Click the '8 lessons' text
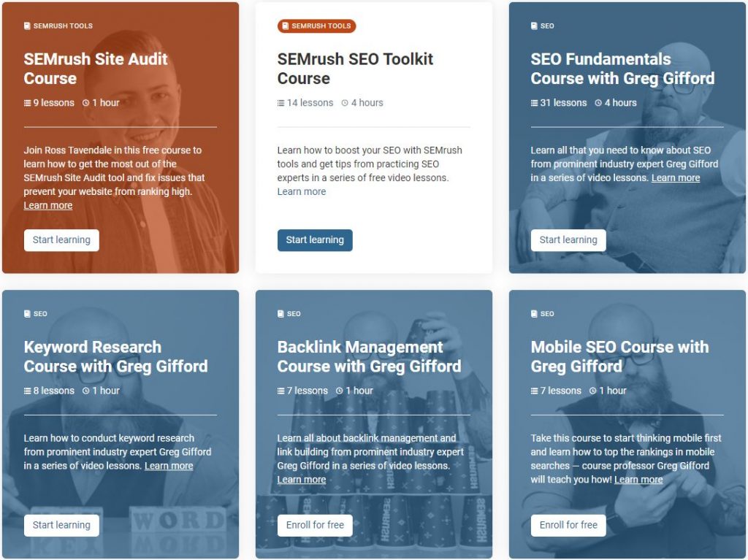 tap(54, 391)
